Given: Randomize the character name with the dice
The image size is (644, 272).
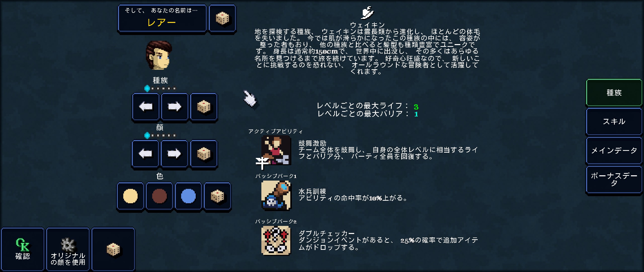Looking at the screenshot, I should click(x=222, y=18).
